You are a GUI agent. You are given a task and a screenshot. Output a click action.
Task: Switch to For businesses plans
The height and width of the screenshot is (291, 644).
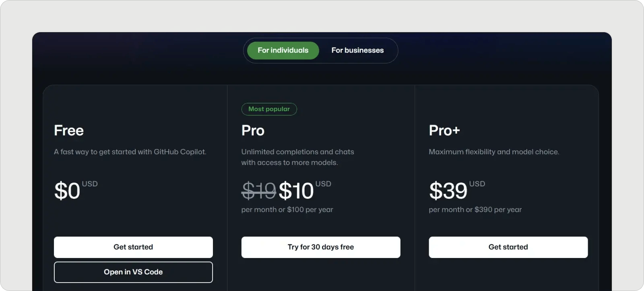tap(357, 50)
